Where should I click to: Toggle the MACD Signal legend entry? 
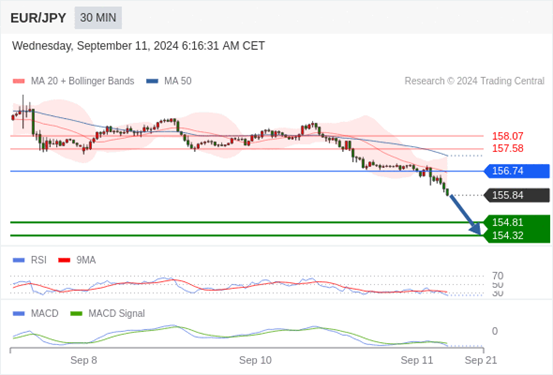coord(108,313)
